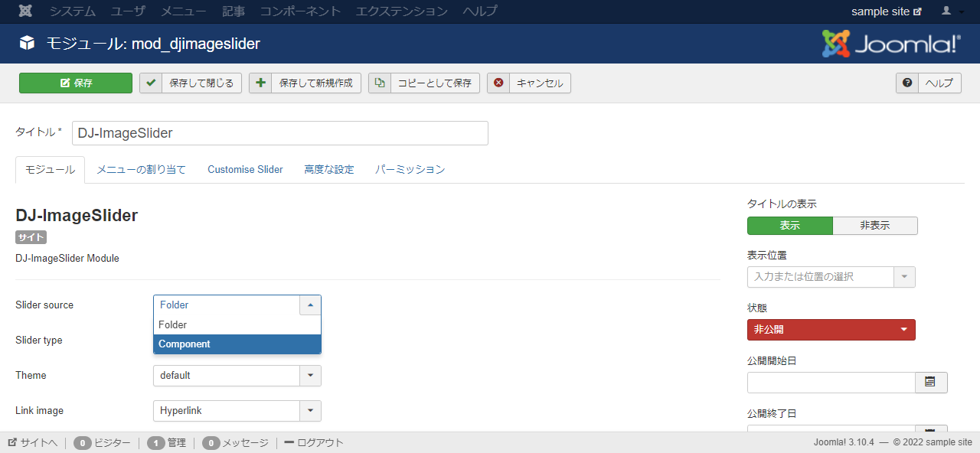This screenshot has width=980, height=453.
Task: Open the エクステンション menu
Action: click(x=402, y=11)
